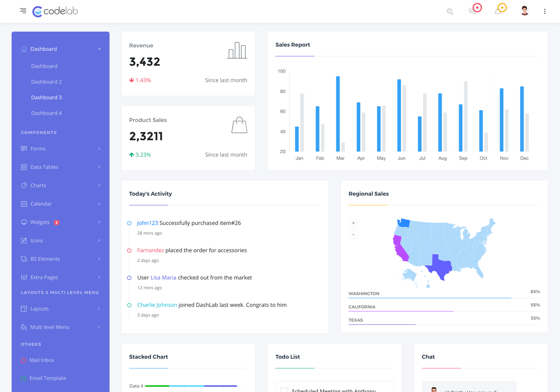Open the Mail Inbox sidebar item

coord(42,360)
